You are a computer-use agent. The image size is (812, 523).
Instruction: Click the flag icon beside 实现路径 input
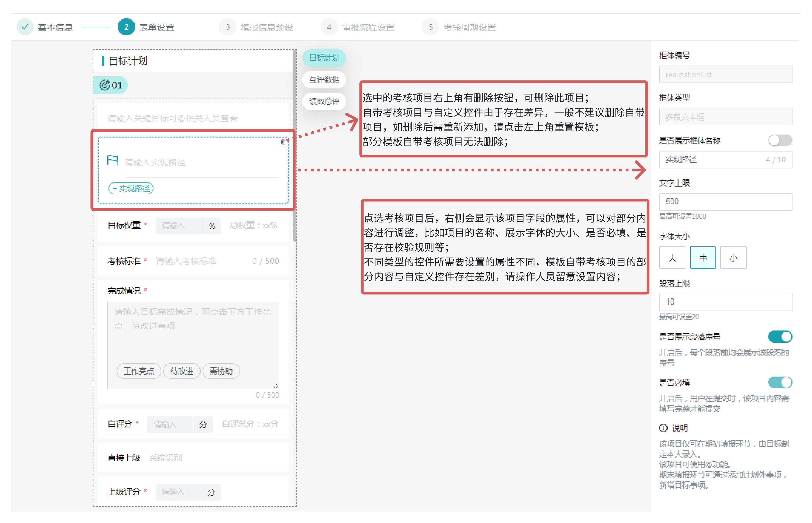(x=112, y=160)
